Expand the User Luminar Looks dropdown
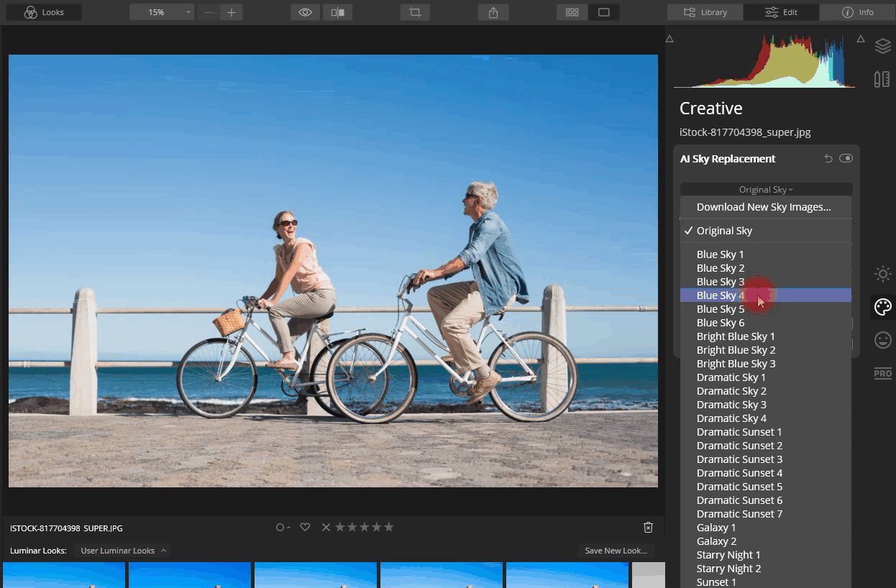This screenshot has width=896, height=588. click(x=123, y=551)
